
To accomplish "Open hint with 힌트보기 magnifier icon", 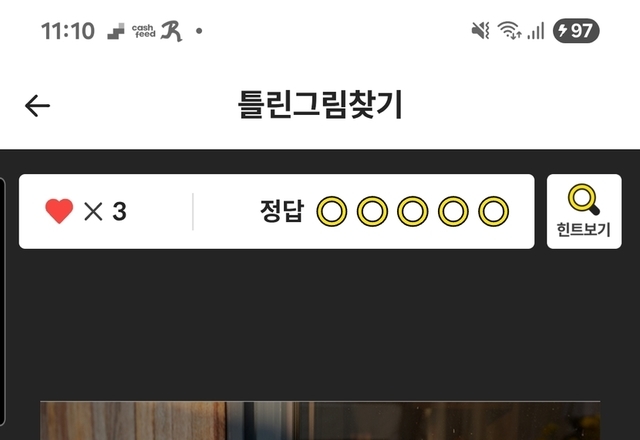I will (x=584, y=211).
